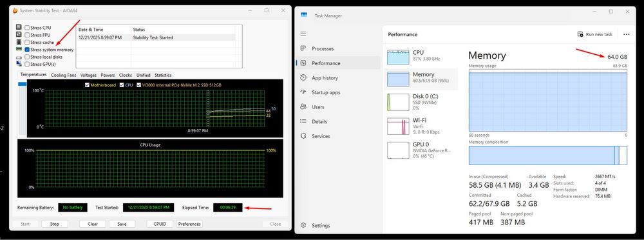Click the 64.0 GB total memory text
The image size is (644, 240).
pyautogui.click(x=618, y=56)
